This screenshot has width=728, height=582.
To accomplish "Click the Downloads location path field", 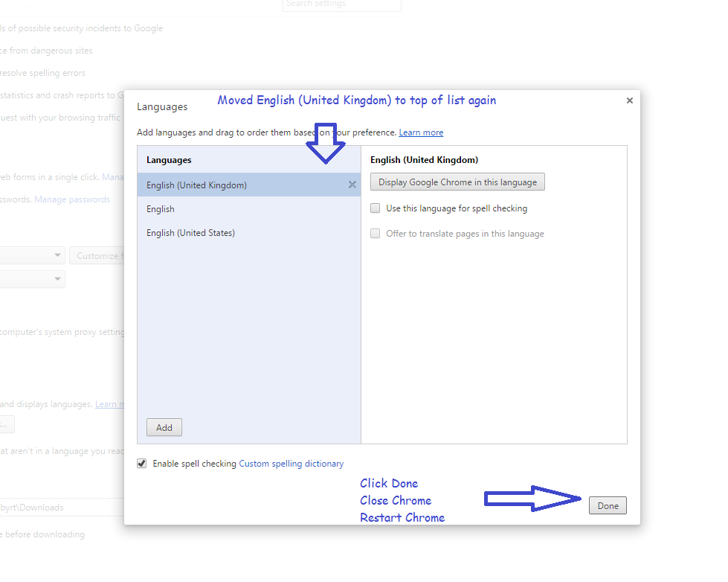I will pos(59,508).
